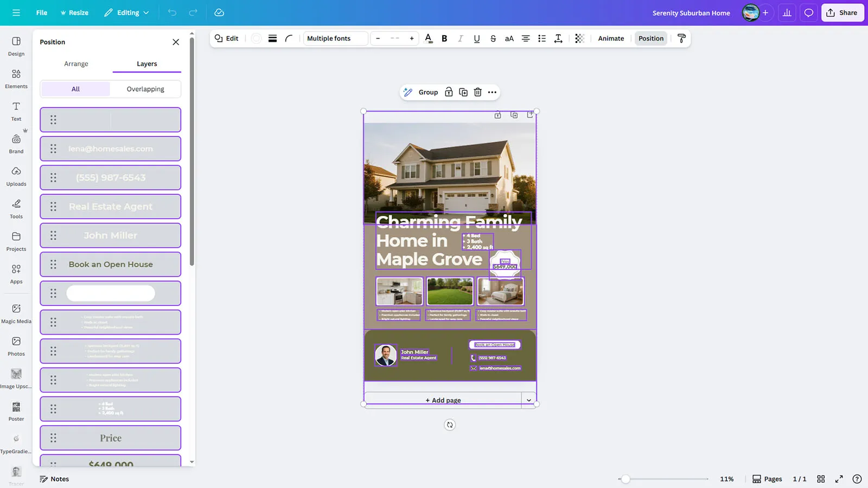Viewport: 868px width, 488px height.
Task: Toggle underline text formatting
Action: coord(476,38)
